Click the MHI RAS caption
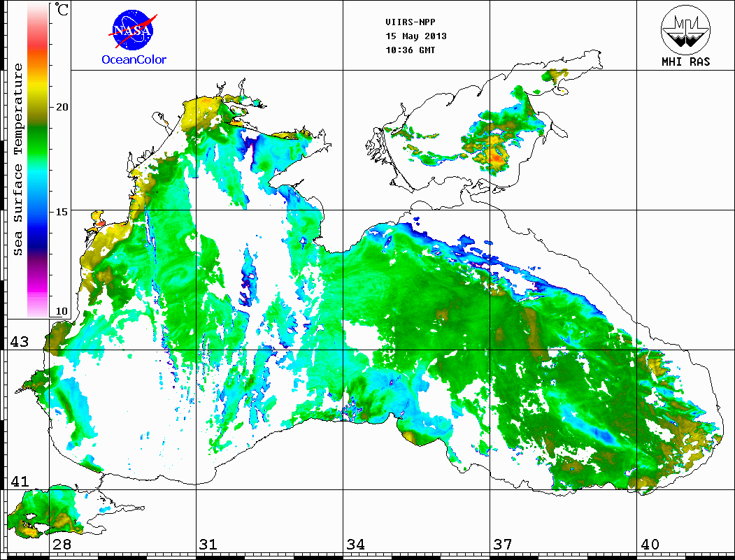Screen dimensions: 735x560 pos(686,62)
